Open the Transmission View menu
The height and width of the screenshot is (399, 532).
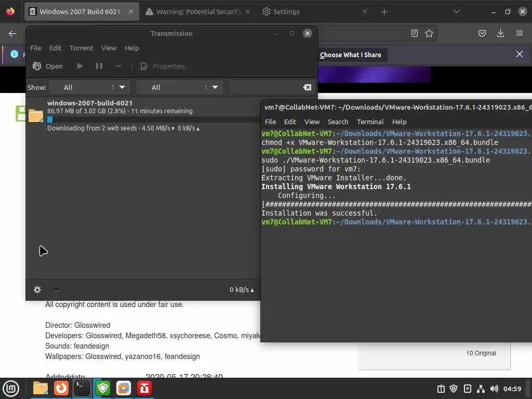[x=109, y=48]
